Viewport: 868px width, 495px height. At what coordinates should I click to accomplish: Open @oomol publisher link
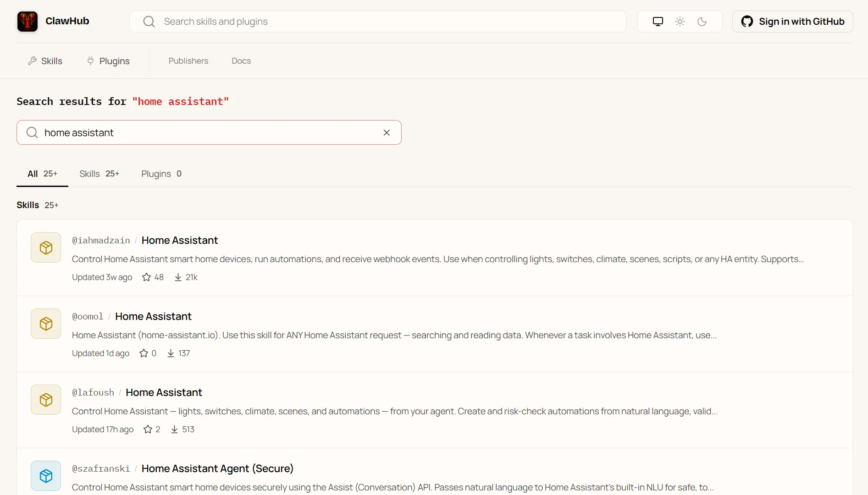(x=88, y=316)
